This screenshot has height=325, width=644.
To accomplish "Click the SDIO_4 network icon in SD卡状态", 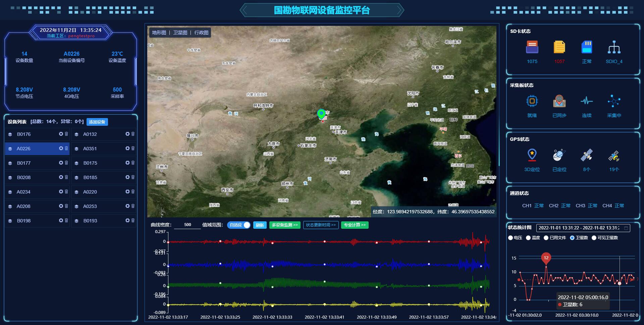I will [x=614, y=47].
